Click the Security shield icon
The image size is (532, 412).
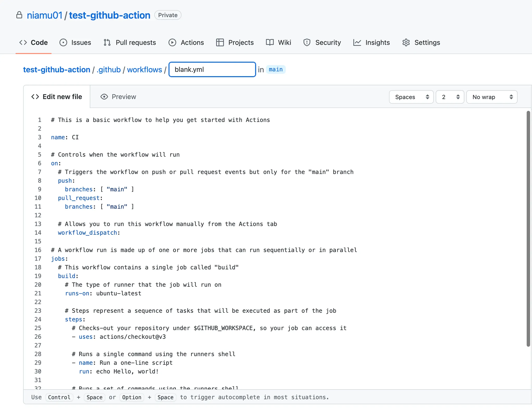pos(307,42)
